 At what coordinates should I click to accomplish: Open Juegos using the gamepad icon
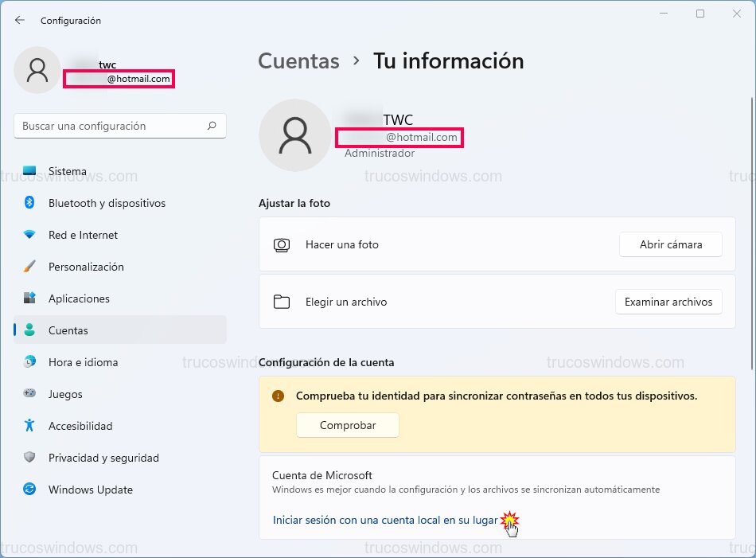(29, 394)
